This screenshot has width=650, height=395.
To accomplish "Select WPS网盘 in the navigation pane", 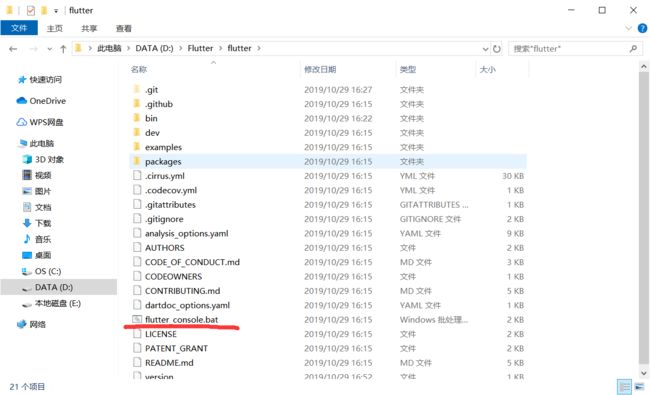I will pyautogui.click(x=46, y=122).
